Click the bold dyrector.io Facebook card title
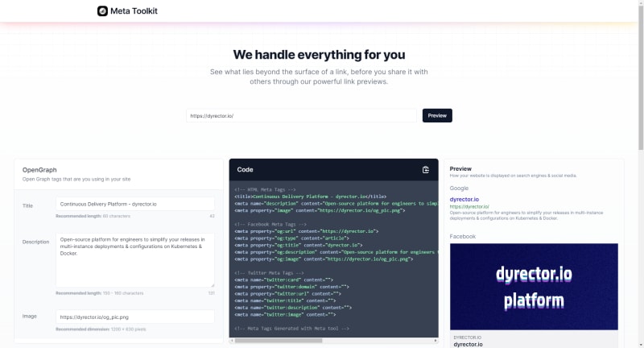Image resolution: width=644 pixels, height=348 pixels. pyautogui.click(x=469, y=344)
